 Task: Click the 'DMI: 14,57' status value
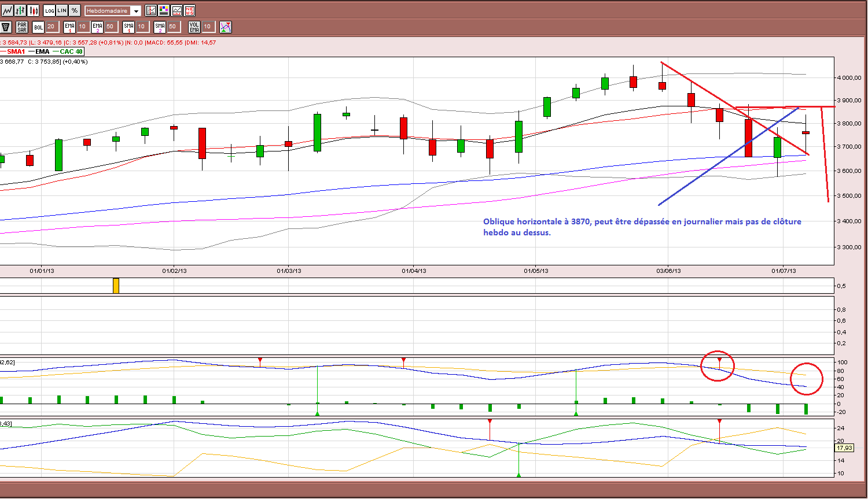(x=201, y=42)
